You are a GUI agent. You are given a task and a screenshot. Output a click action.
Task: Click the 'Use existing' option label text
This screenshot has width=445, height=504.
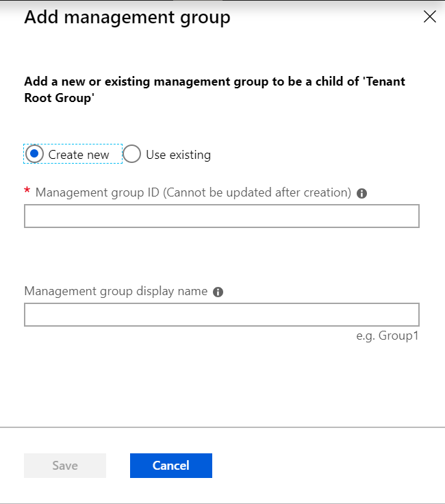[x=178, y=155]
